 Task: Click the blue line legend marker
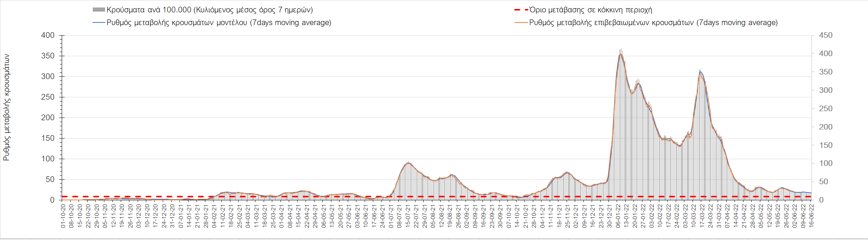click(x=99, y=23)
